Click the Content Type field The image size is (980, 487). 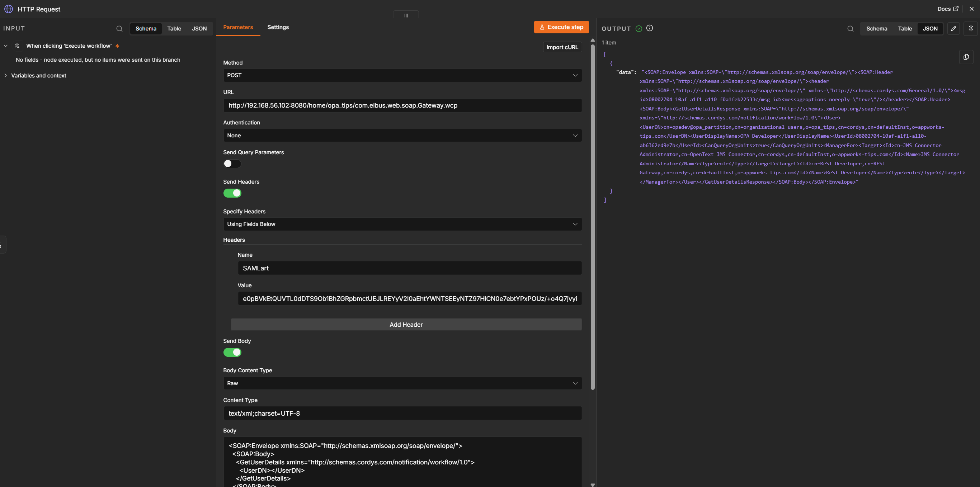click(402, 413)
